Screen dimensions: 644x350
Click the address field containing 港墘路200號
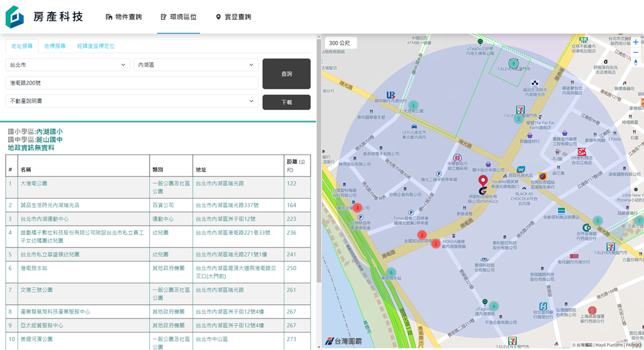click(132, 83)
